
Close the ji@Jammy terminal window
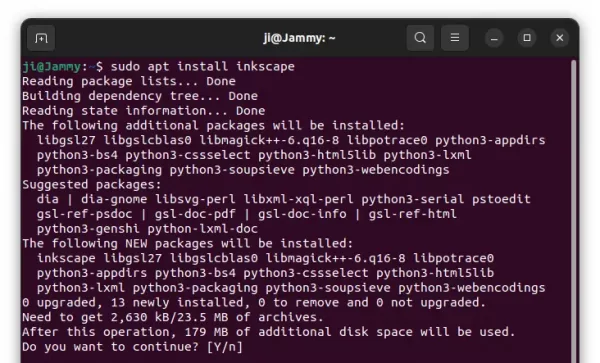[x=559, y=38]
